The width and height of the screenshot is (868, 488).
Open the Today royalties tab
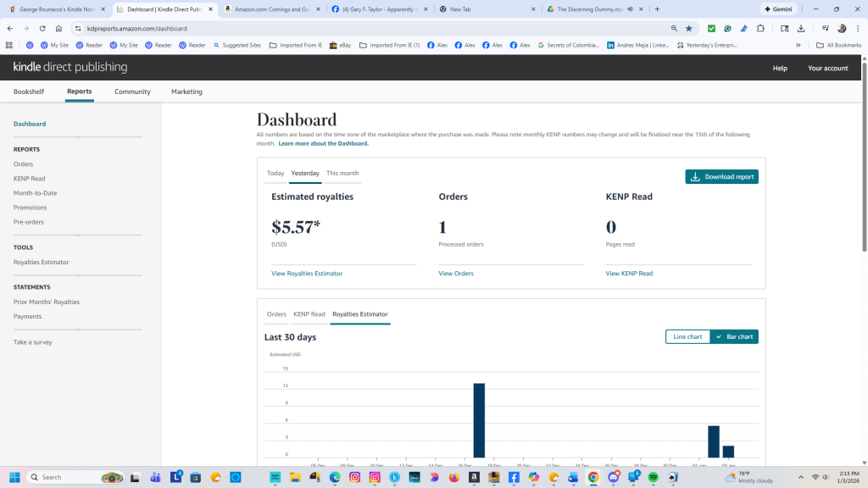pos(275,174)
